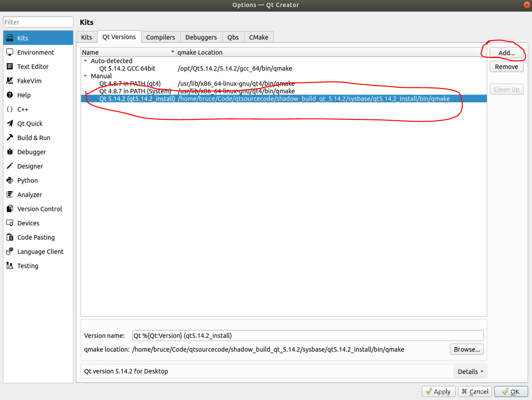Select Language Client category icon

pos(10,251)
